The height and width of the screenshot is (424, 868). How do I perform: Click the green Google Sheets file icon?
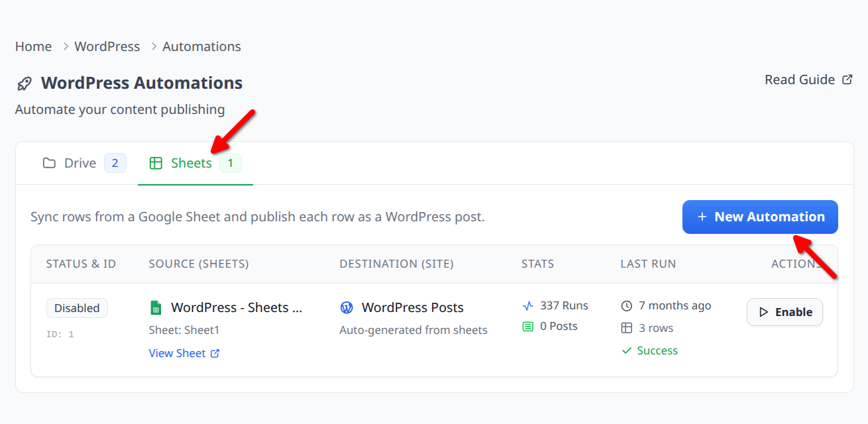(x=156, y=307)
